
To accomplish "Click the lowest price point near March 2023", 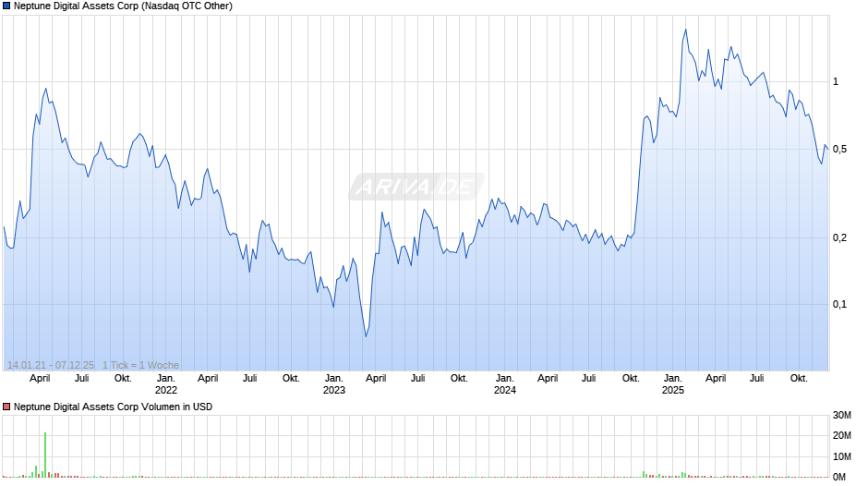I will click(366, 336).
